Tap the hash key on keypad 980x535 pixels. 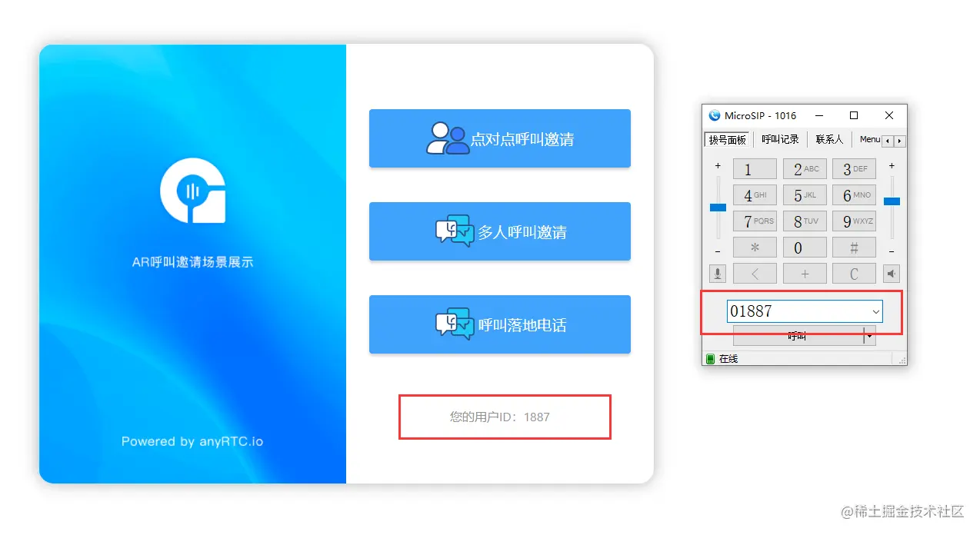855,248
